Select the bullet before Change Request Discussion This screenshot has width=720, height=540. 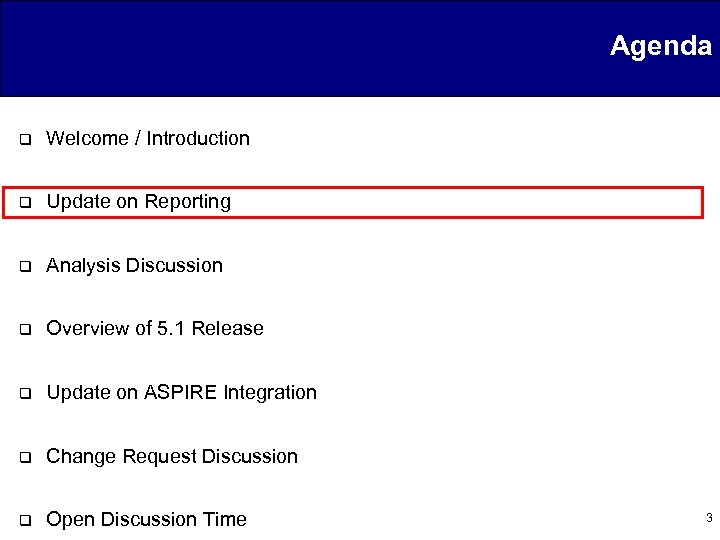click(23, 457)
